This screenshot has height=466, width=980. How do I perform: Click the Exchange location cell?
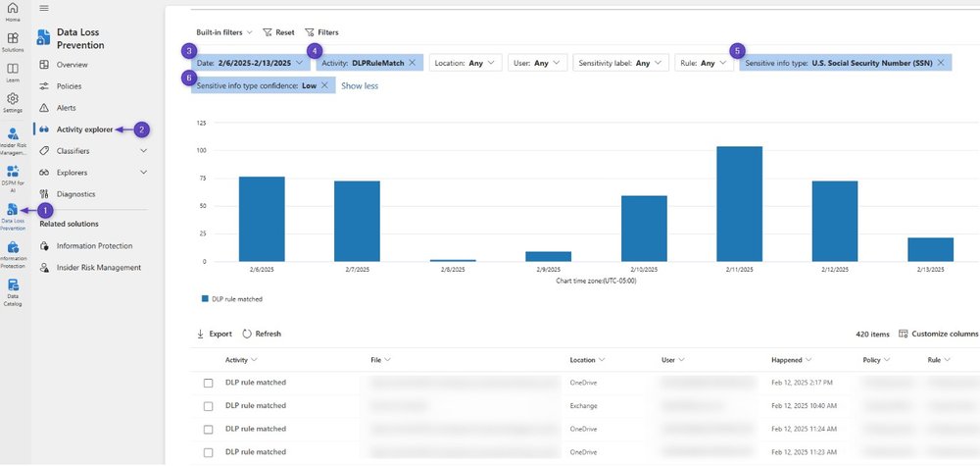click(584, 406)
